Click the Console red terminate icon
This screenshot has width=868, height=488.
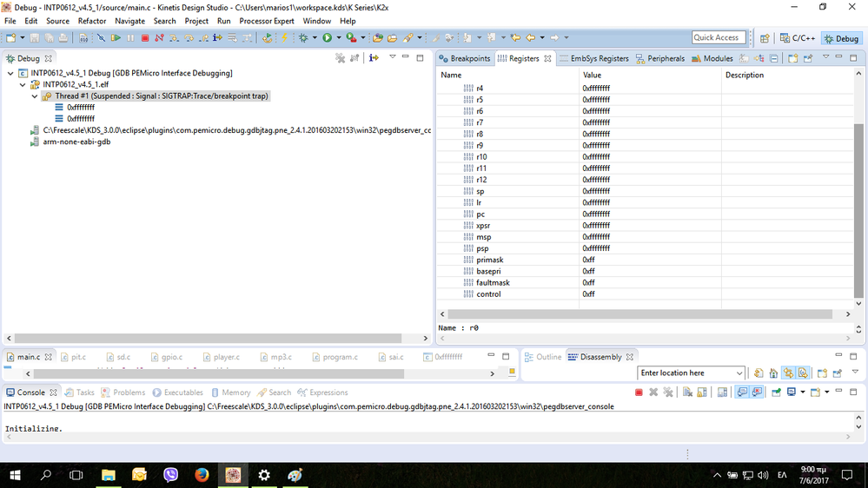(639, 392)
